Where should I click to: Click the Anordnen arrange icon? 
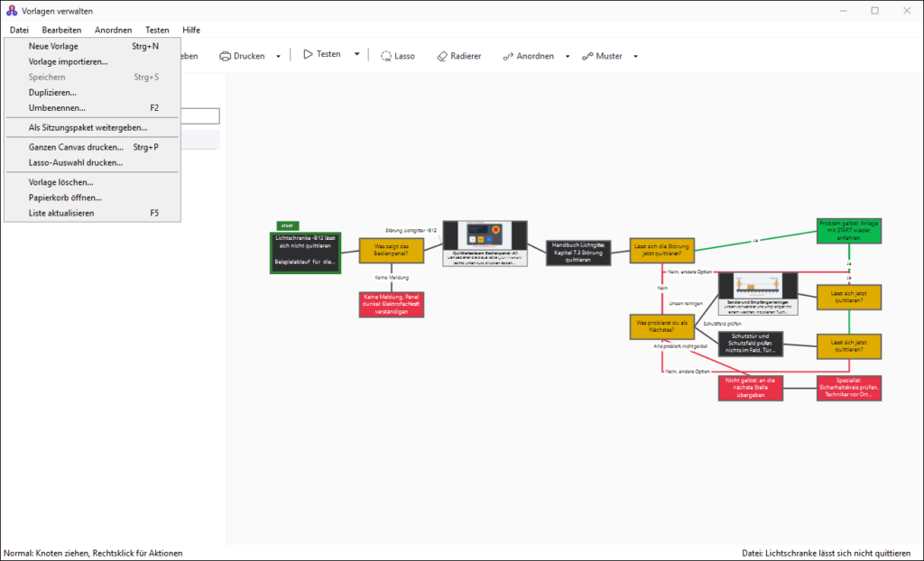click(x=508, y=56)
